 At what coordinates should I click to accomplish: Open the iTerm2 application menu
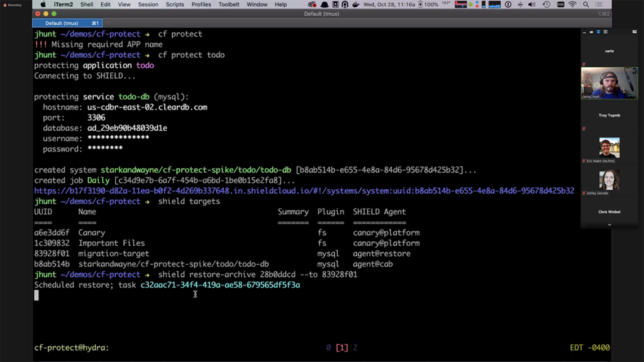64,4
